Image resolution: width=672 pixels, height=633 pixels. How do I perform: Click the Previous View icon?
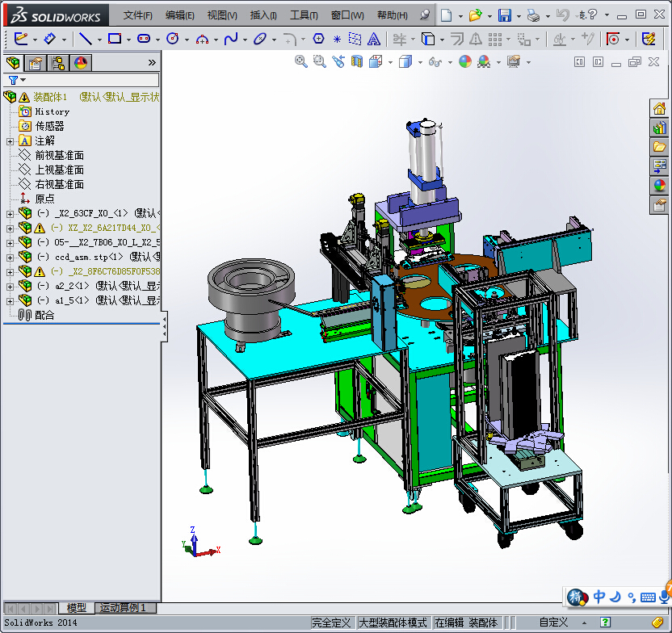[x=338, y=61]
